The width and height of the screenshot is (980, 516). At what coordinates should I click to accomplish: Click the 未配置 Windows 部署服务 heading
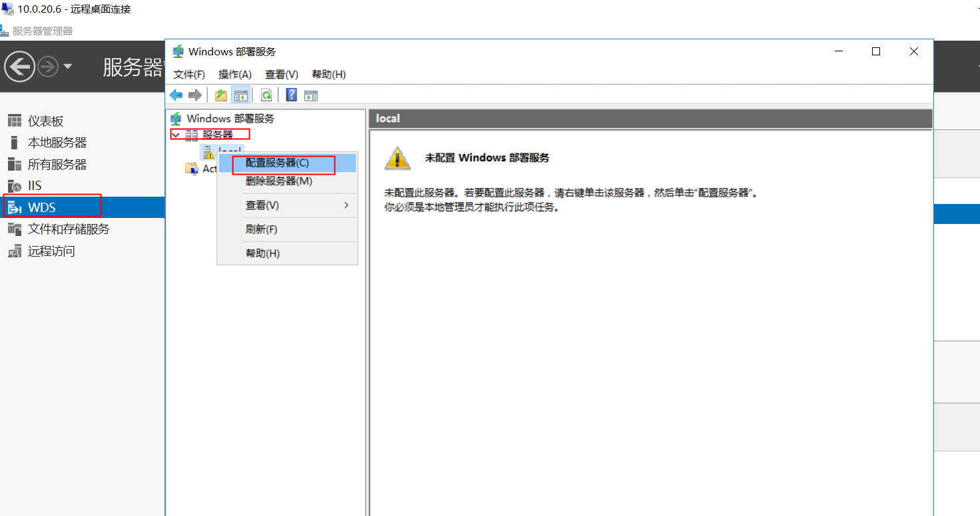487,158
